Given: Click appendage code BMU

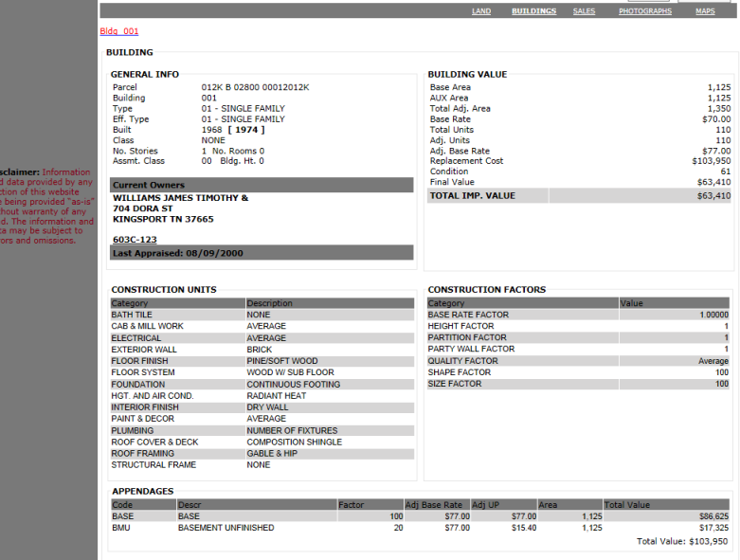Looking at the screenshot, I should coord(121,528).
